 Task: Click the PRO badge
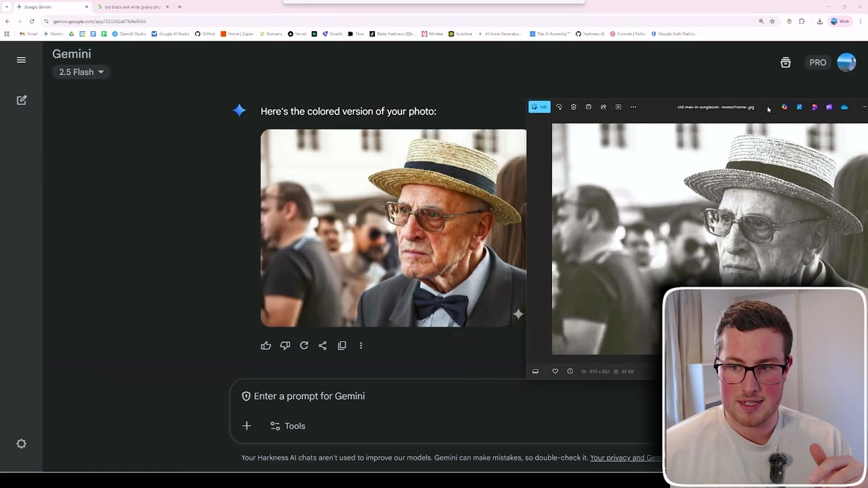tap(817, 62)
